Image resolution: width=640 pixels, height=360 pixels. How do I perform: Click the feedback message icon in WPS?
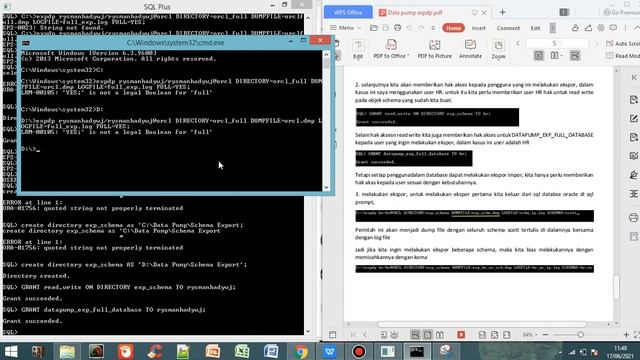(613, 28)
